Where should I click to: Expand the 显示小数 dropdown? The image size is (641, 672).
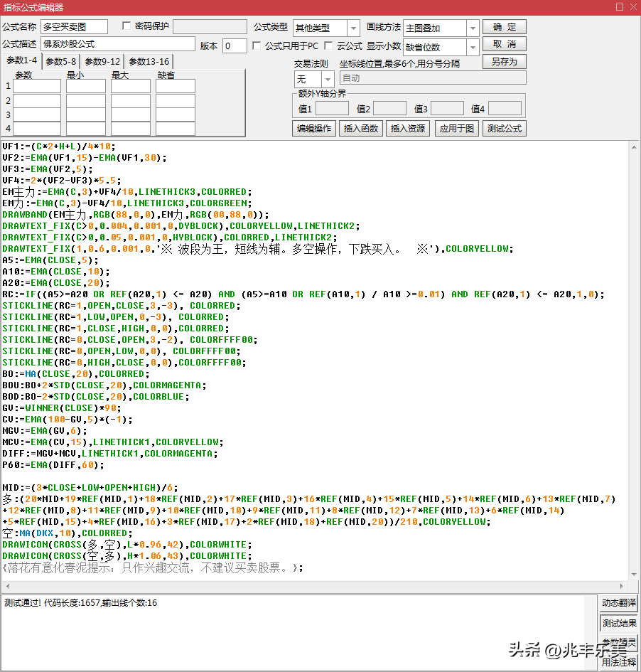[473, 47]
